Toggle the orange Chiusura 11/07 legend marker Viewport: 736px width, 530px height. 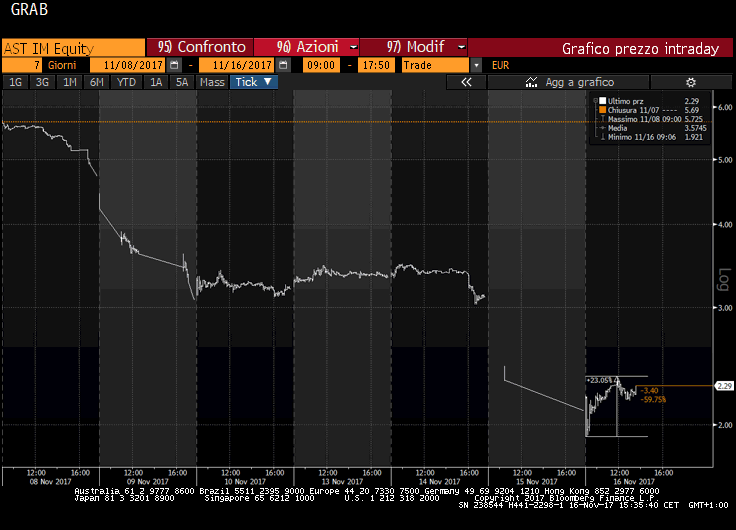coord(603,110)
